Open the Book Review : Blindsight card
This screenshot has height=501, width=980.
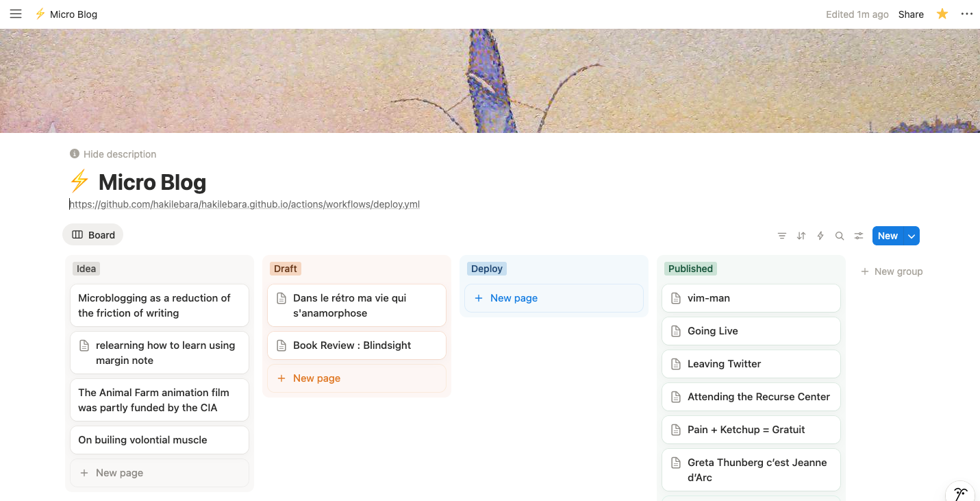[x=352, y=345]
